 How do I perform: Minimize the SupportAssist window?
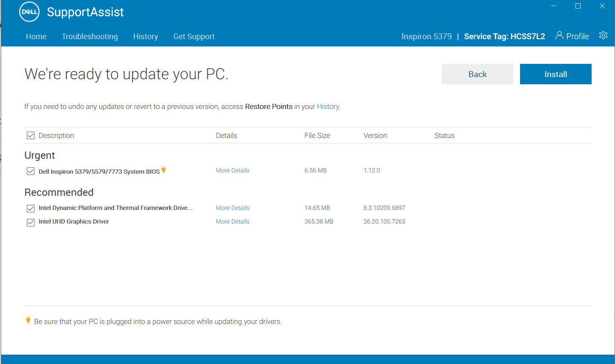[x=554, y=6]
